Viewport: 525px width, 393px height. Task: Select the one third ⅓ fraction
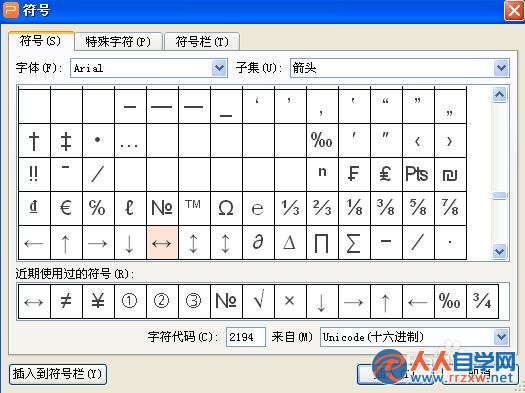pos(290,208)
